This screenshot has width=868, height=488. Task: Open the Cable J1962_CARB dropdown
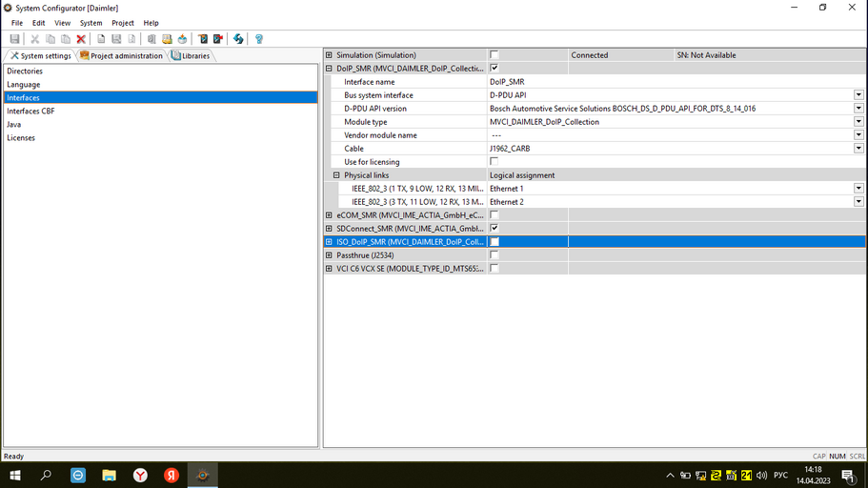858,148
